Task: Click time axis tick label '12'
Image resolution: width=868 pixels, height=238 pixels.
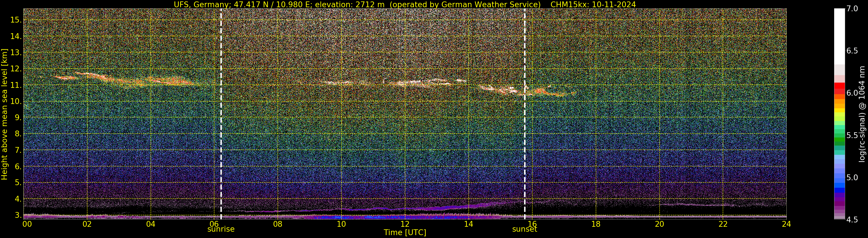Action: coord(405,224)
